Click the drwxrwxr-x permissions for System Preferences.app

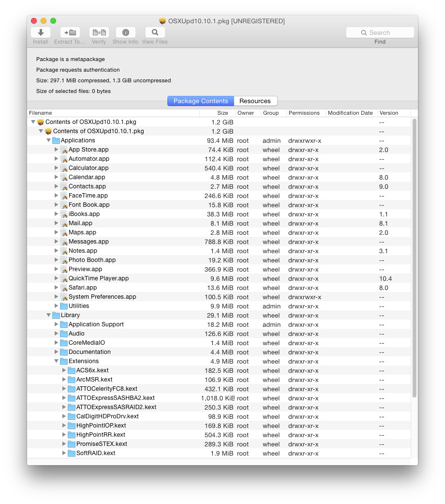305,297
